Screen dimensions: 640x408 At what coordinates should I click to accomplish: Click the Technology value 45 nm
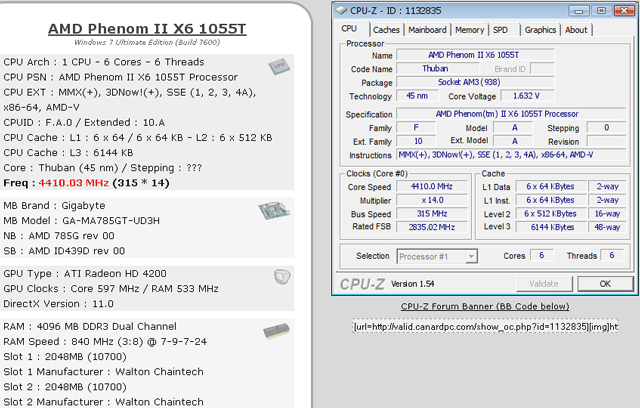pyautogui.click(x=417, y=96)
